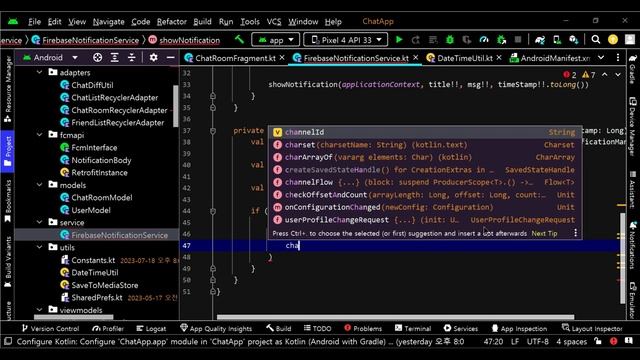Click the project tree horizontal scrollbar
640x360 pixels.
click(x=73, y=317)
